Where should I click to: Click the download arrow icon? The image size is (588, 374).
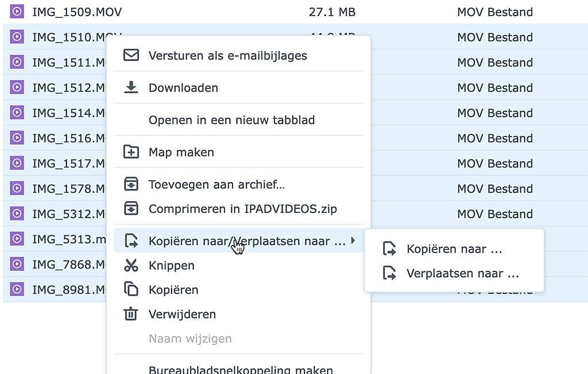click(131, 88)
